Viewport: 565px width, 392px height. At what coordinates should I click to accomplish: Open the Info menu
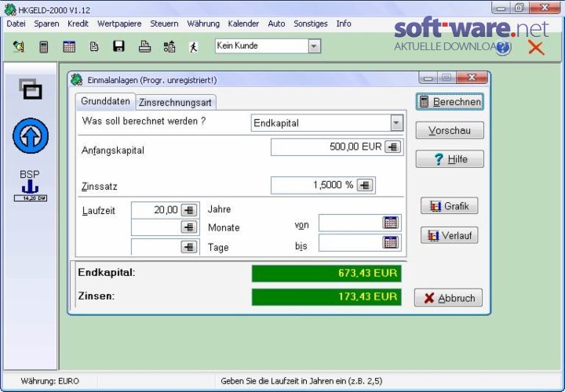(x=344, y=24)
